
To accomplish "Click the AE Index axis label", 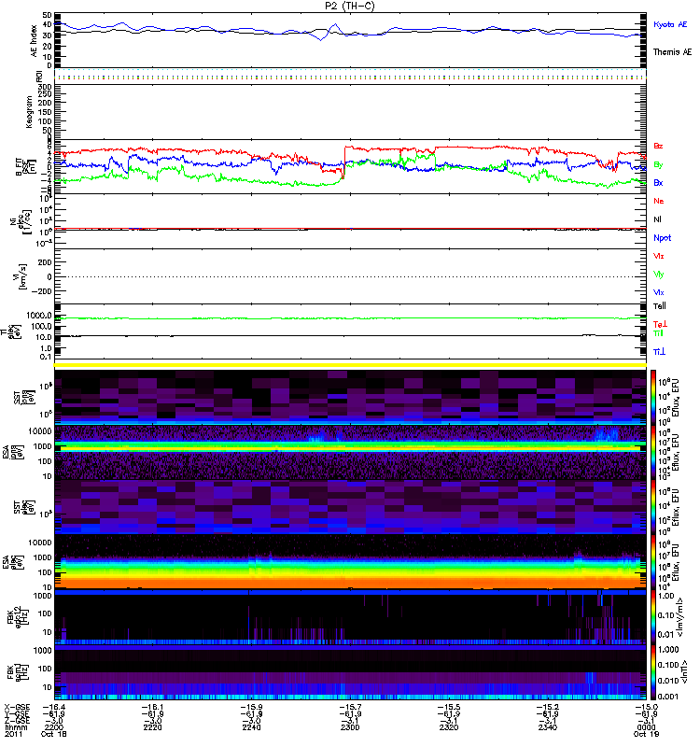I will click(x=35, y=40).
